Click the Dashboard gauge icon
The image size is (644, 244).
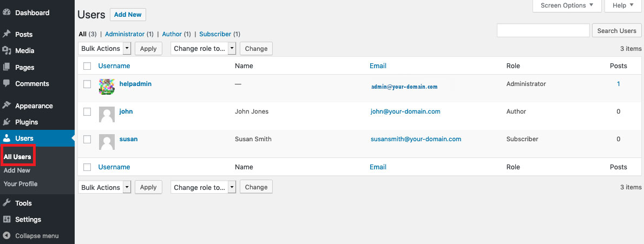(x=6, y=13)
